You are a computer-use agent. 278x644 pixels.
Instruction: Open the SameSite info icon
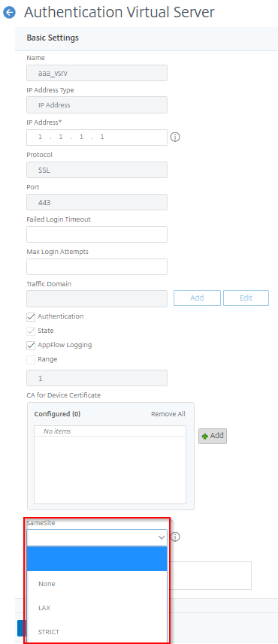tap(175, 537)
